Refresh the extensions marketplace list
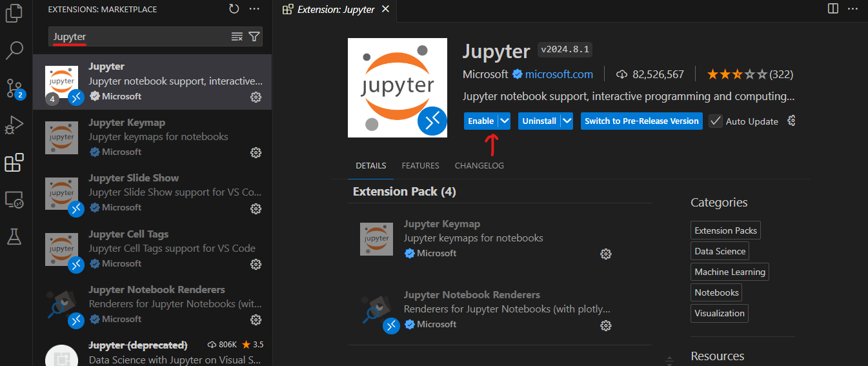The image size is (868, 366). (x=234, y=9)
